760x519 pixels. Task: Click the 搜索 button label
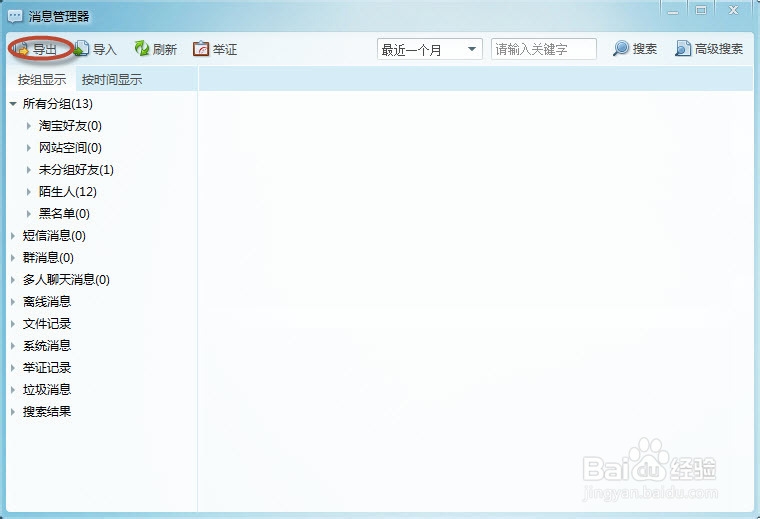pos(645,48)
